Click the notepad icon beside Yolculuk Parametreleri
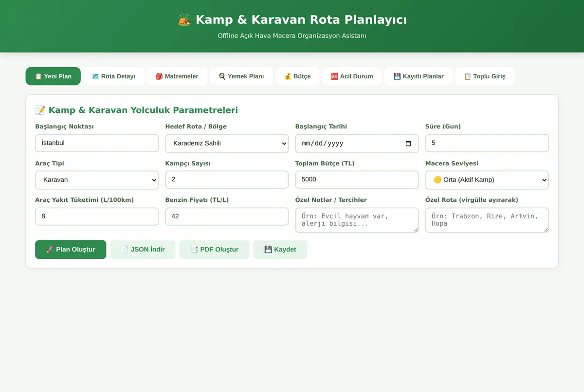This screenshot has height=392, width=584. [40, 110]
